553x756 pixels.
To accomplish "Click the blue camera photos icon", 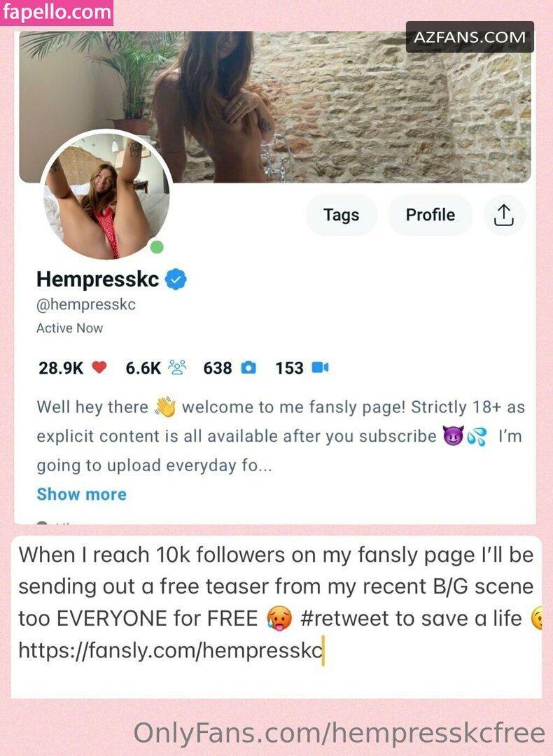I will click(248, 368).
